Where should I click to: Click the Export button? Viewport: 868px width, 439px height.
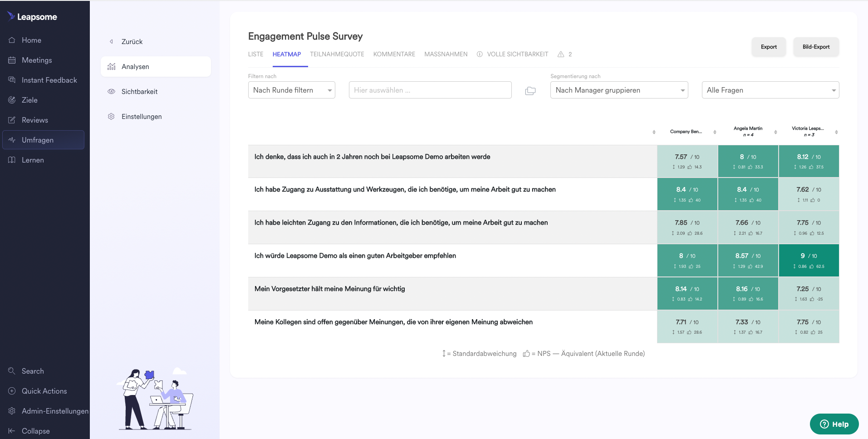(769, 47)
